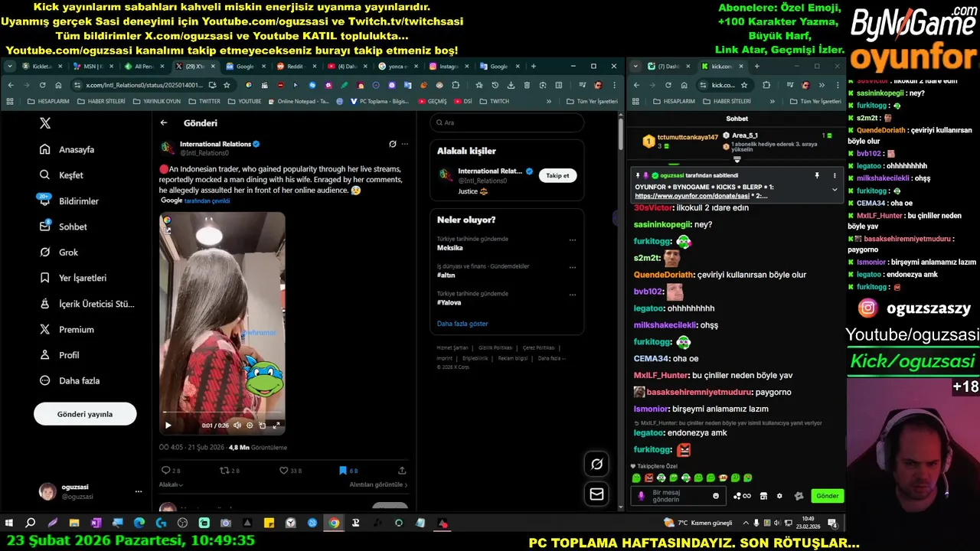This screenshot has height=551, width=980.
Task: Open Meksika trend options ellipsis
Action: 572,240
